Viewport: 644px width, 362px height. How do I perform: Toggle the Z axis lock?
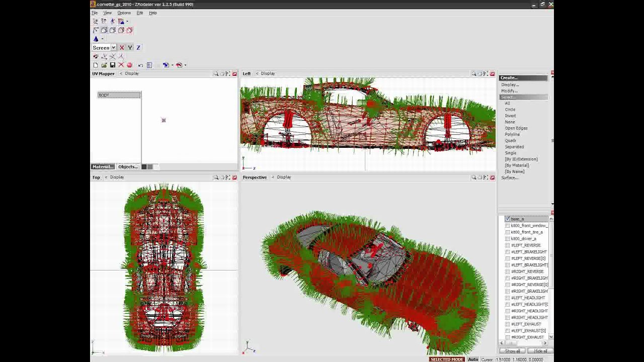pyautogui.click(x=138, y=47)
